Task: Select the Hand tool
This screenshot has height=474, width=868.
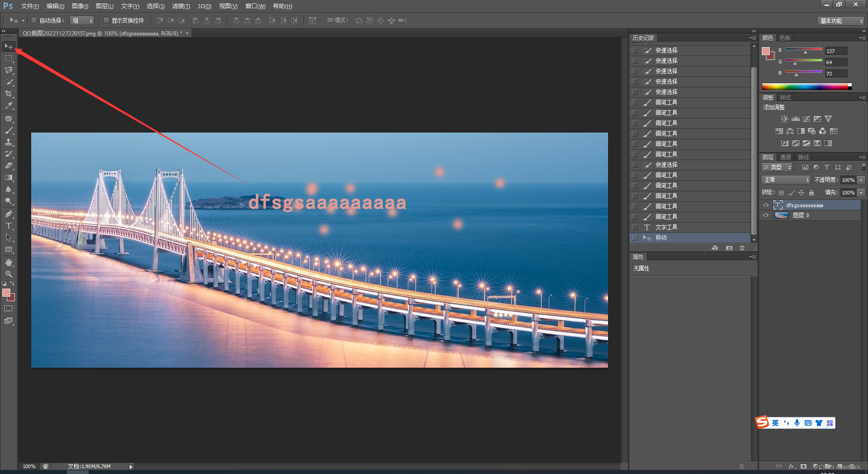Action: pyautogui.click(x=9, y=262)
